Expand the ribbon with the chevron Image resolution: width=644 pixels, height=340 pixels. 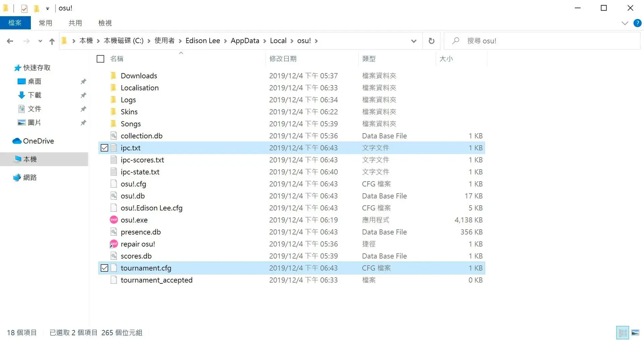click(x=625, y=23)
